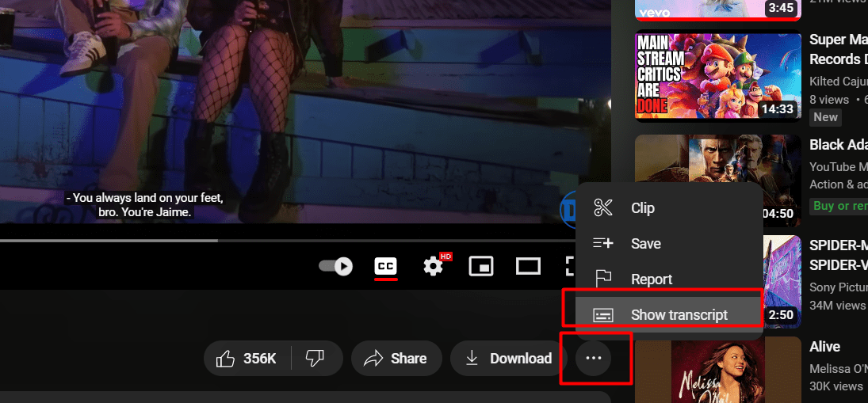Click the scissors Clip icon
868x403 pixels.
point(602,207)
